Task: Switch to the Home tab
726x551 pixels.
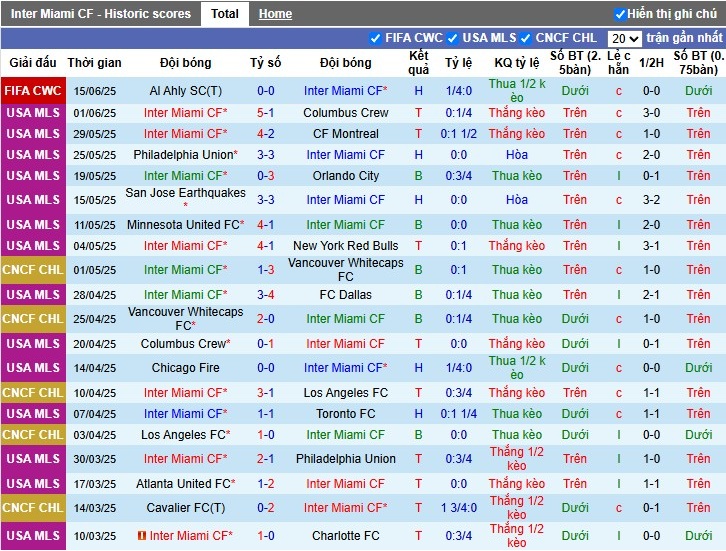Action: pyautogui.click(x=275, y=14)
